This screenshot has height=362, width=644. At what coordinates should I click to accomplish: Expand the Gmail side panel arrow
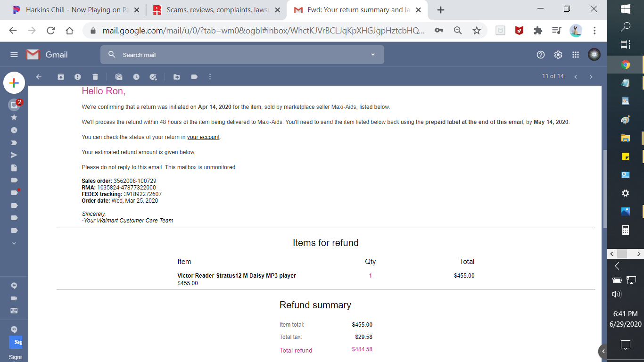pyautogui.click(x=603, y=351)
